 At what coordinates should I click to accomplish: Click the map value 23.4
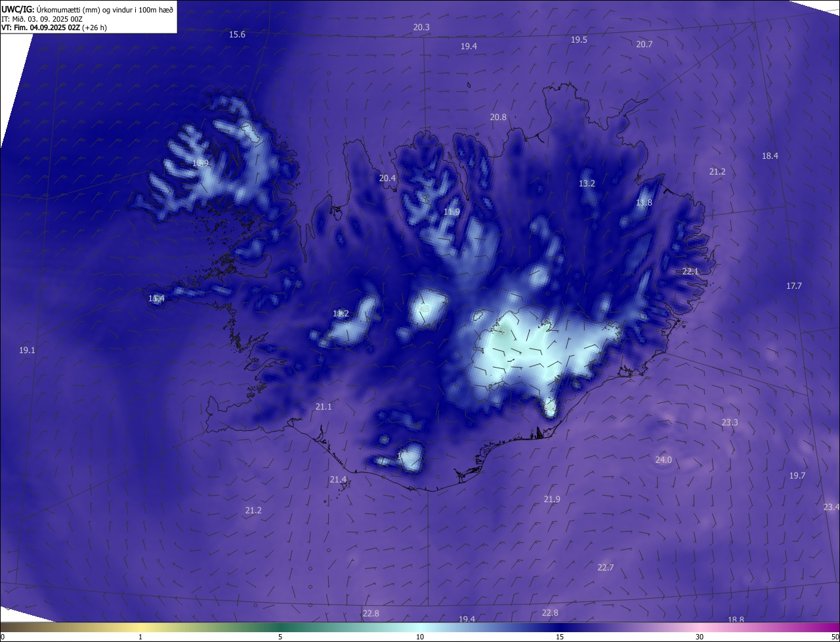831,507
